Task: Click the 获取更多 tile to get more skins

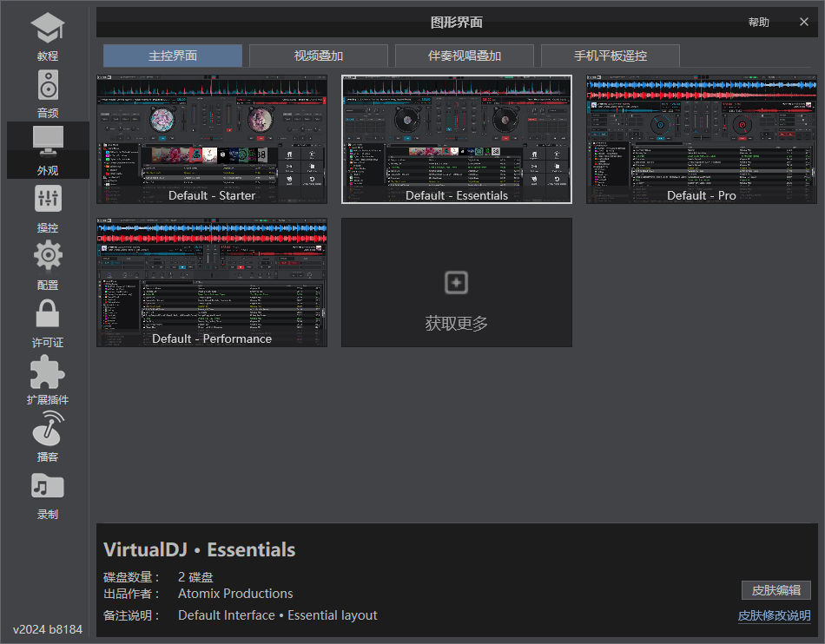Action: [457, 282]
